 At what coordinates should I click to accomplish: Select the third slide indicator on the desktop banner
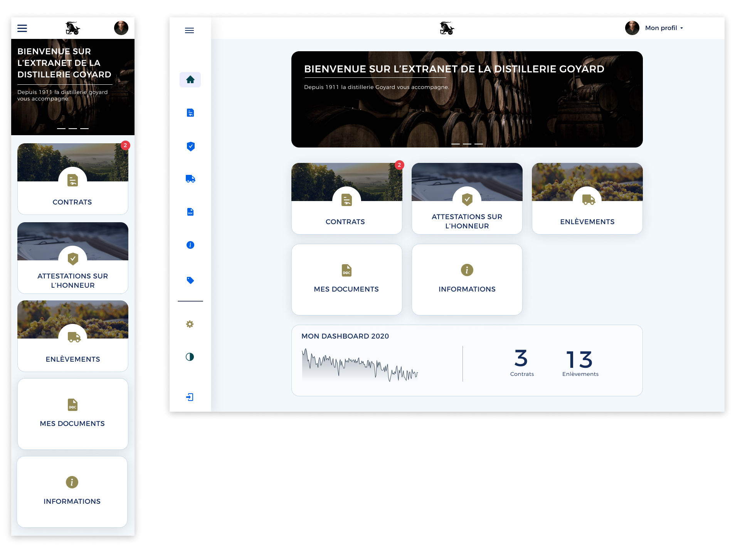pos(478,144)
